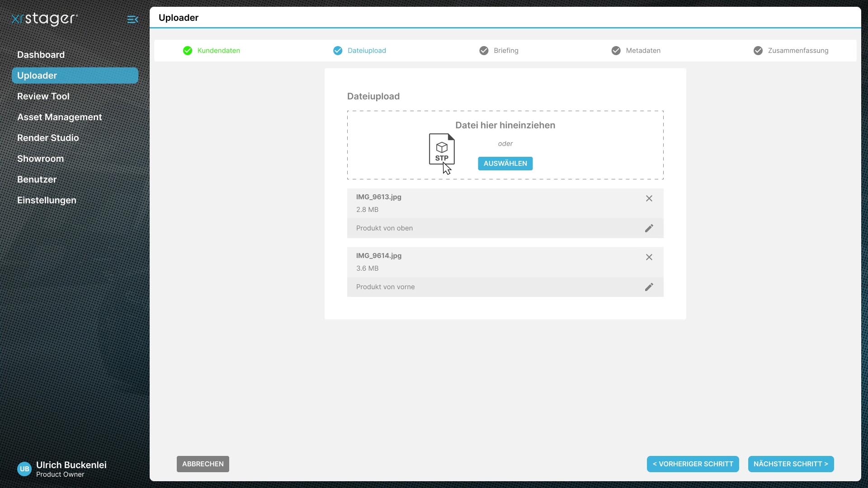The height and width of the screenshot is (488, 868).
Task: Continue with NÄCHSTER SCHRITT
Action: click(x=791, y=464)
